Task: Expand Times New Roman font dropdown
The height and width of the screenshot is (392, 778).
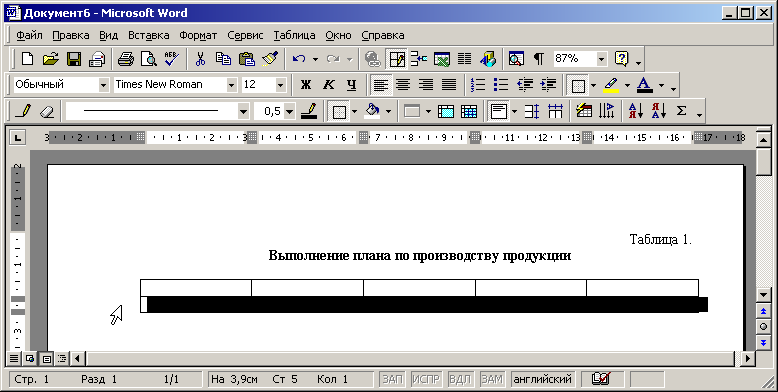Action: [x=231, y=85]
